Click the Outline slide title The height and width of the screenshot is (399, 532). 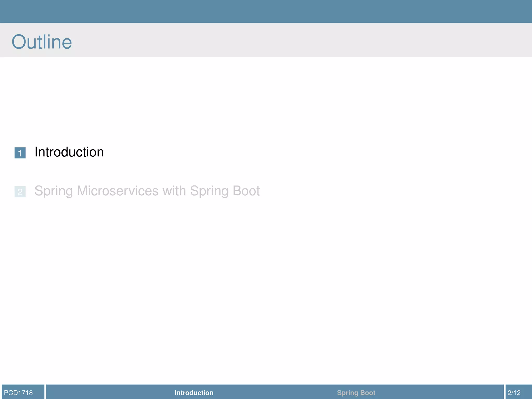(x=42, y=42)
